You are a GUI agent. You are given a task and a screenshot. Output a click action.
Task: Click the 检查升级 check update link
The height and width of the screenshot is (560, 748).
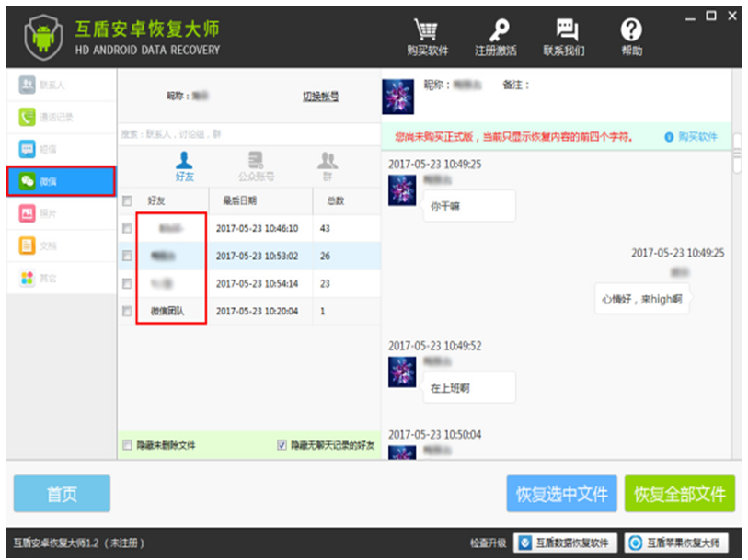coord(489,543)
